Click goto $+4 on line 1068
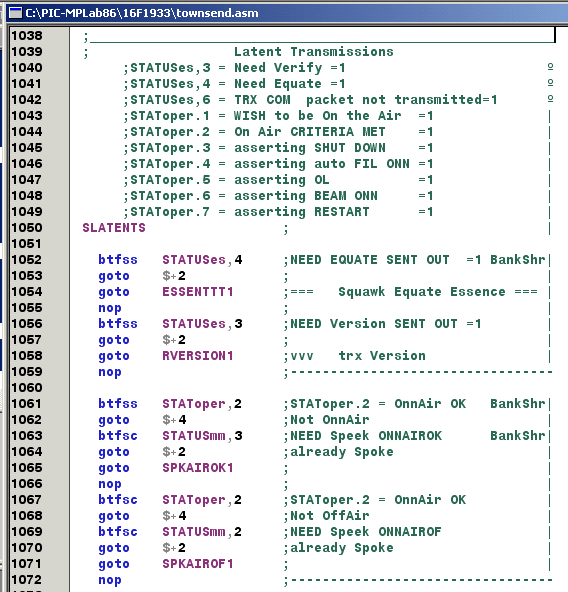This screenshot has width=568, height=592. point(142,516)
